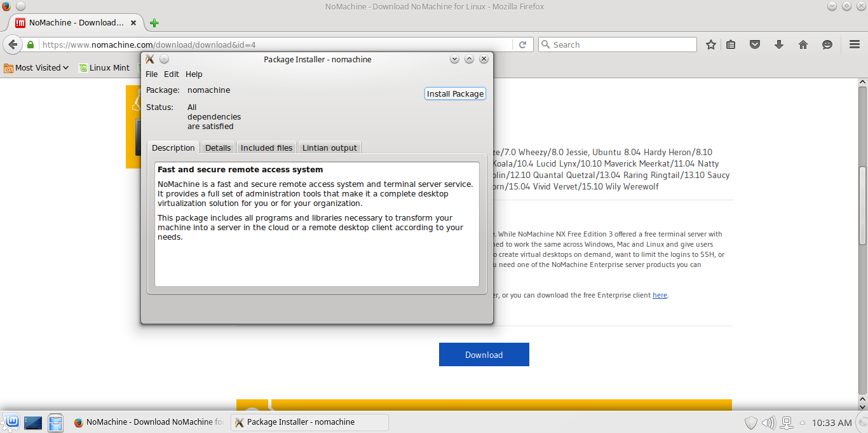Screen dimensions: 868x433
Task: Click the package name 'nomachine' text
Action: point(208,90)
